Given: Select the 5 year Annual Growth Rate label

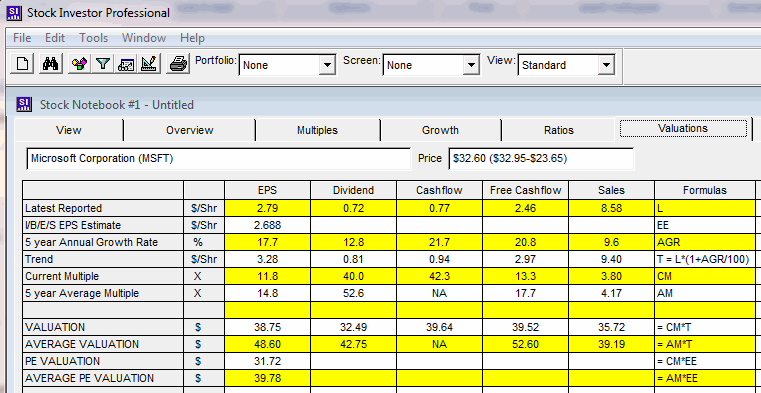Looking at the screenshot, I should (103, 242).
